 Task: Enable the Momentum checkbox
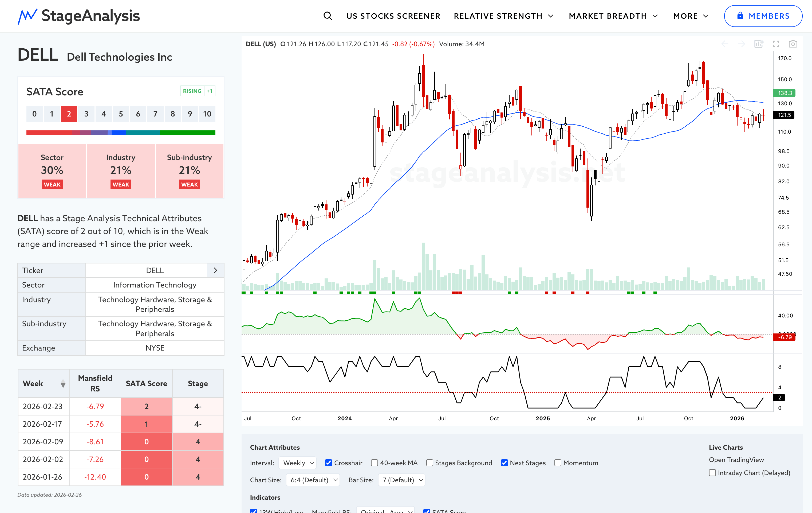tap(558, 463)
